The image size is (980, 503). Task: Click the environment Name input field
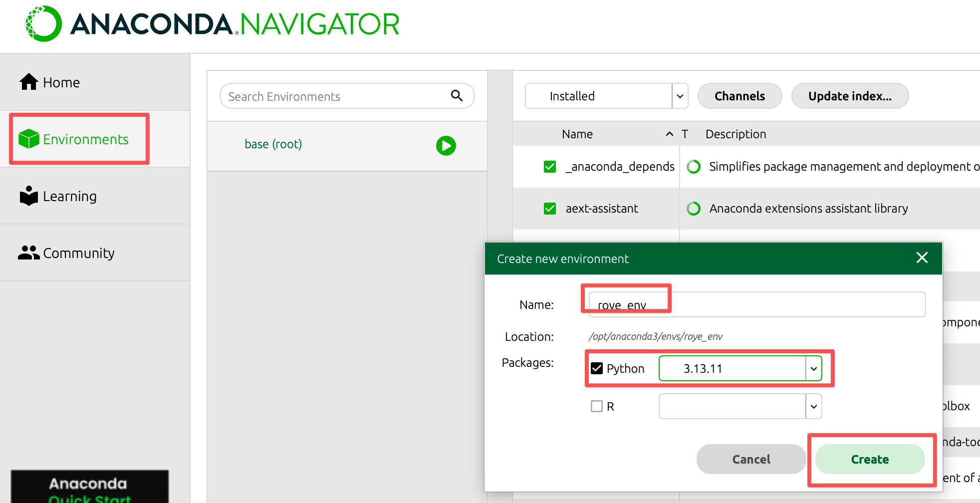coord(757,304)
